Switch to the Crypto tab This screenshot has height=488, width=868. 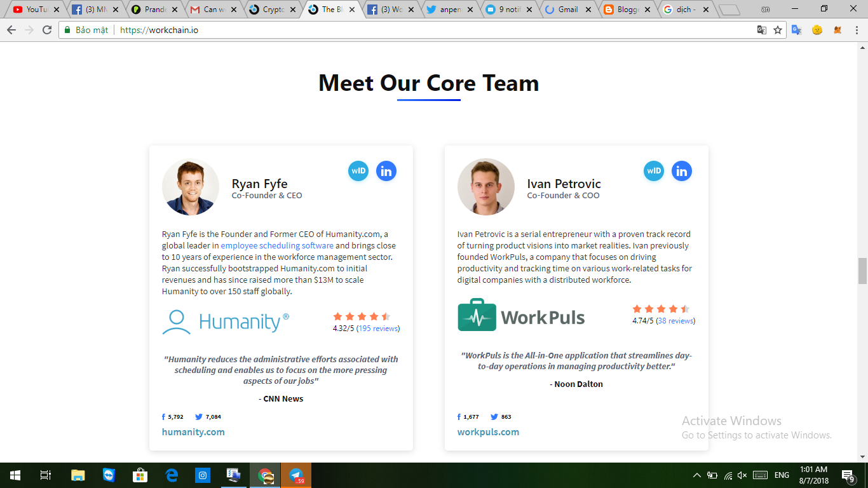(x=272, y=10)
